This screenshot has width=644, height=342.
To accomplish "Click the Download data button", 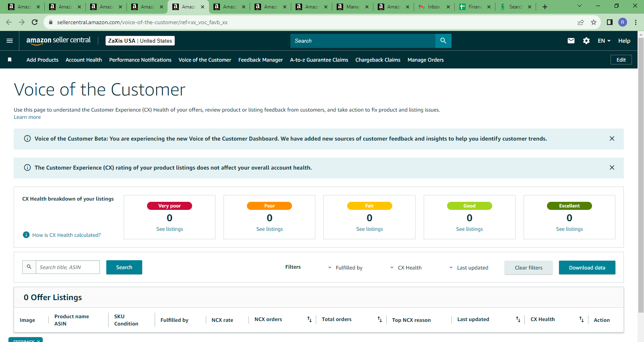I will click(x=587, y=267).
